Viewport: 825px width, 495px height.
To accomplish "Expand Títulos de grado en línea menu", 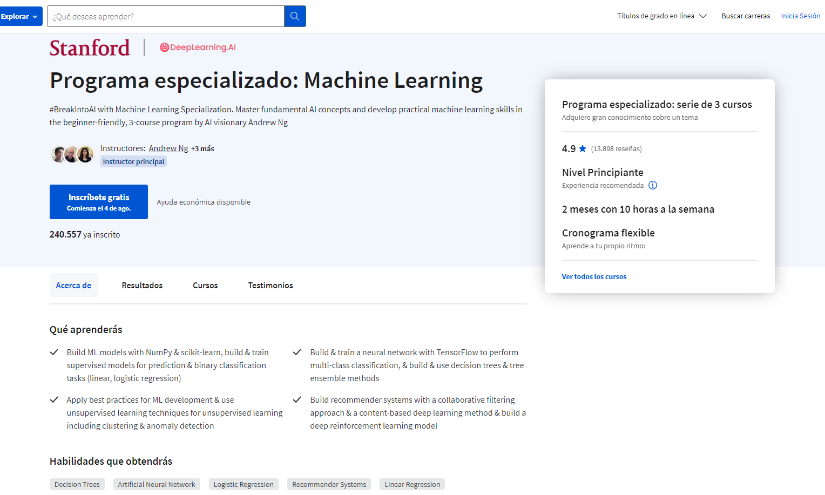I will pyautogui.click(x=661, y=16).
